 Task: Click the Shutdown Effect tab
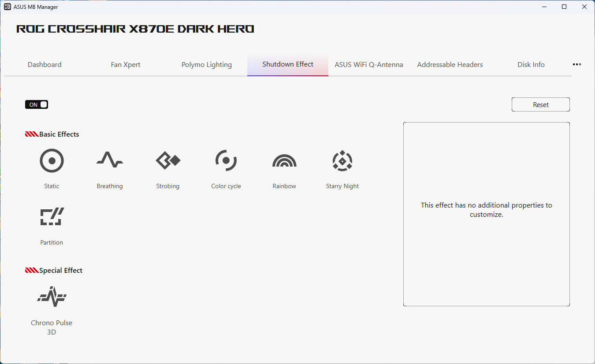(288, 64)
